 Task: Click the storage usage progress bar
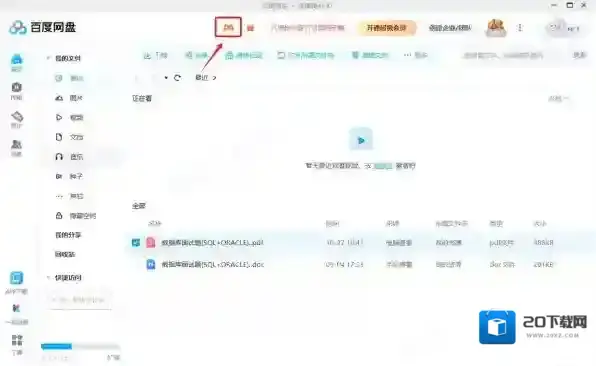coord(81,346)
